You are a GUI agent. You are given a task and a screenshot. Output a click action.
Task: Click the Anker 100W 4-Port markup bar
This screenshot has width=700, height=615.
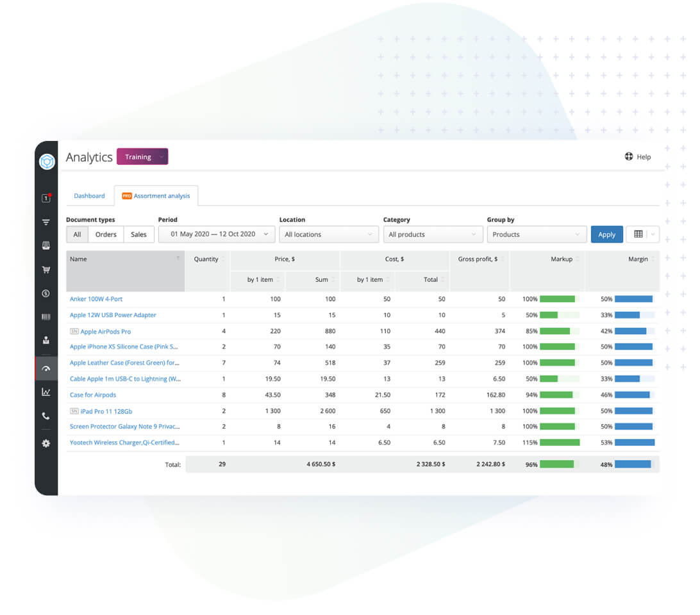[x=559, y=299]
